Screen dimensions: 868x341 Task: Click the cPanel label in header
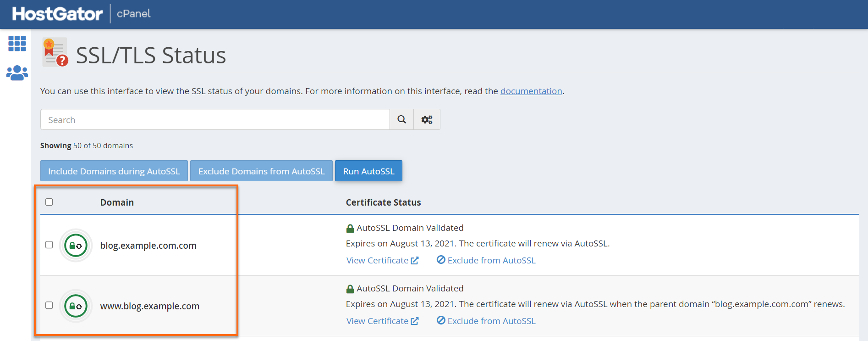pos(133,14)
